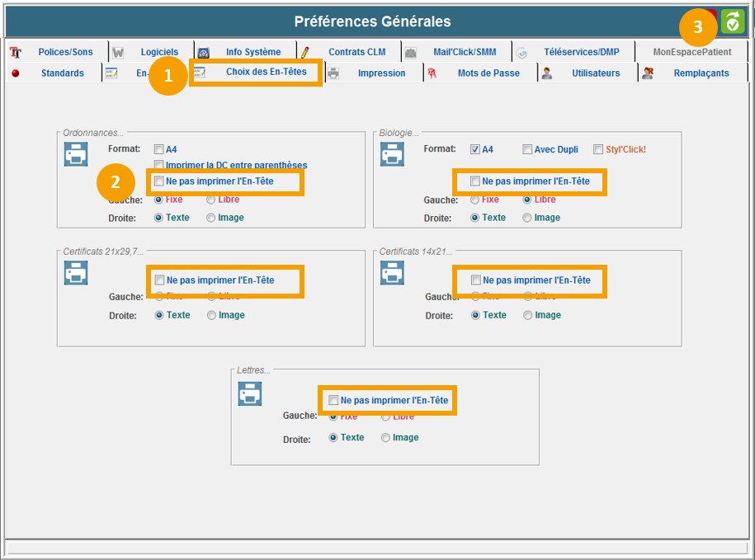
Task: Choose 'Image' radio for Droite in Lettres
Action: 385,438
